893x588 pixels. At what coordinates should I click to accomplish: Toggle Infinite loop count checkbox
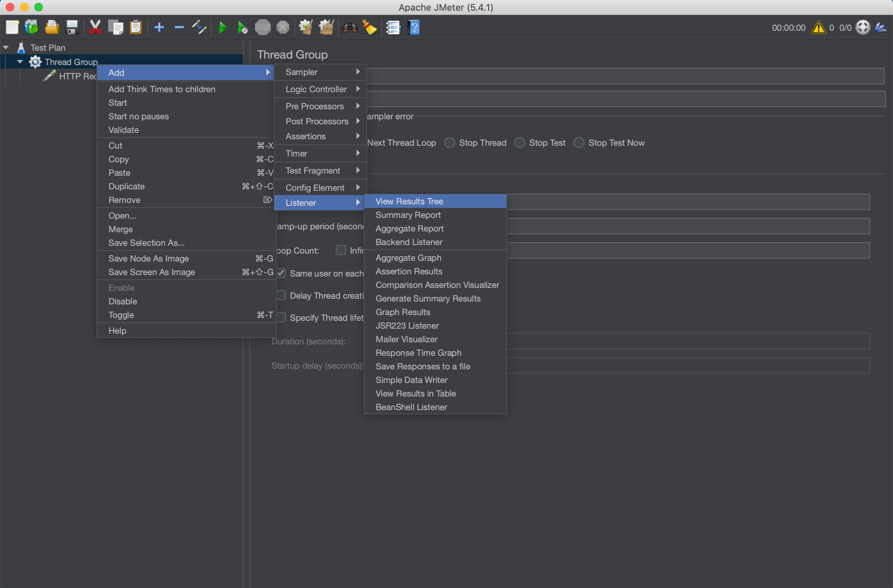pyautogui.click(x=341, y=251)
